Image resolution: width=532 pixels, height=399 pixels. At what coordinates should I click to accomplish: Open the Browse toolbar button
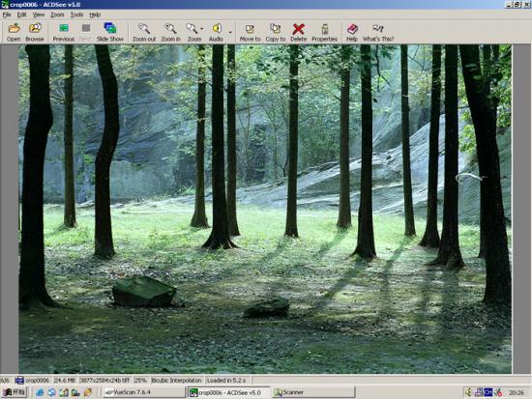click(35, 32)
